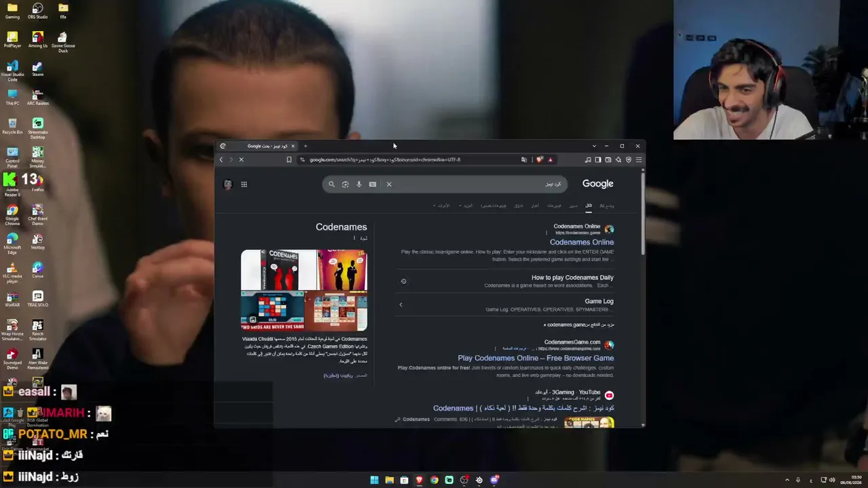This screenshot has height=488, width=868.
Task: Open Among Us desktop shortcut
Action: click(37, 39)
